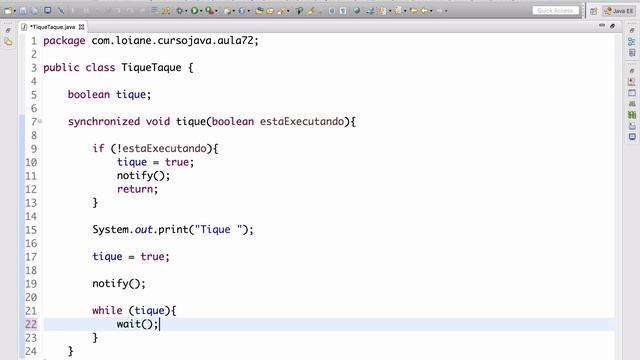Click the Search flashlight icon

click(x=282, y=11)
